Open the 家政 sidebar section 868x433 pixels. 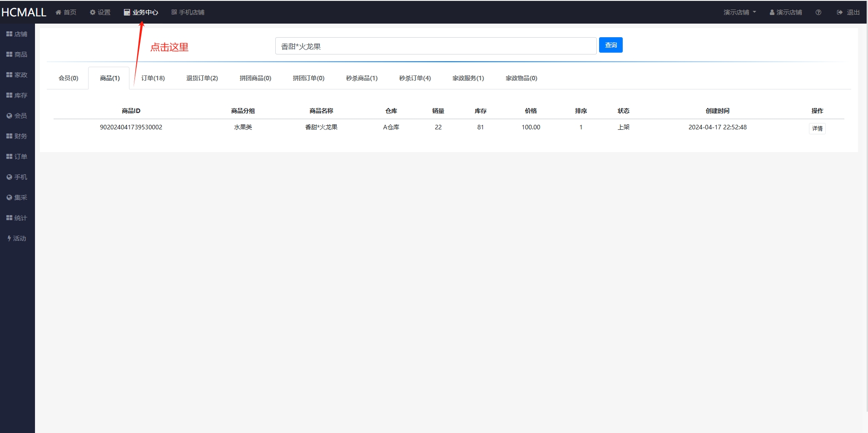(x=17, y=75)
